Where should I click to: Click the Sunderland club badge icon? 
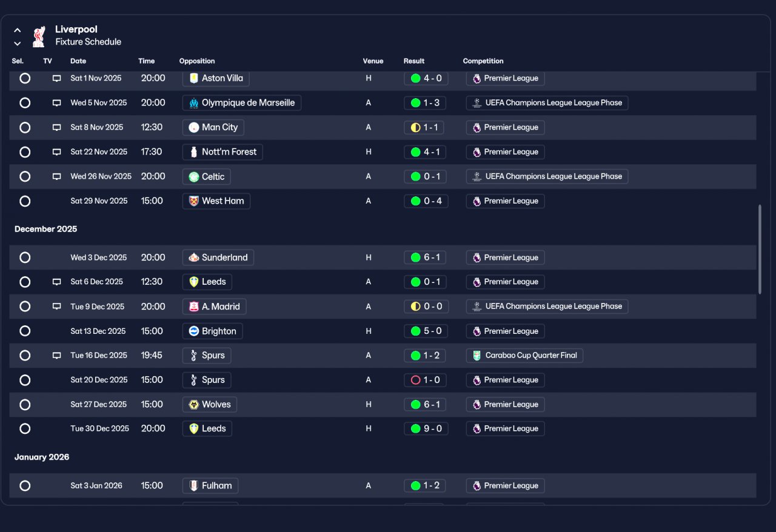coord(194,258)
